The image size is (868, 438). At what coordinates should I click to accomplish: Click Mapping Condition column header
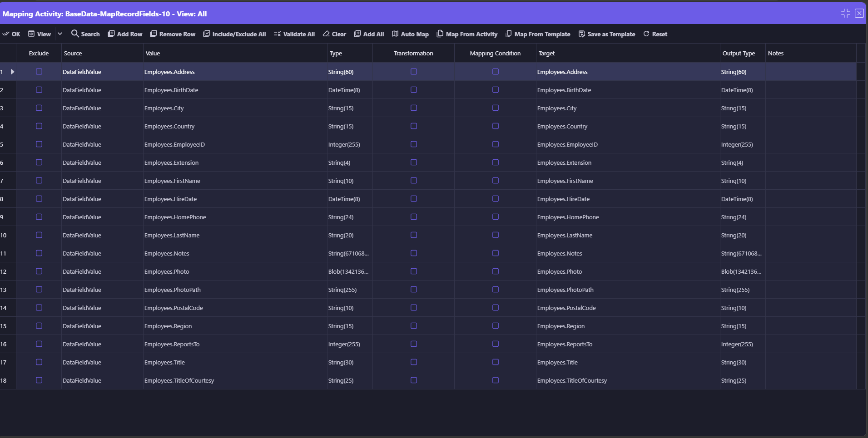tap(495, 53)
